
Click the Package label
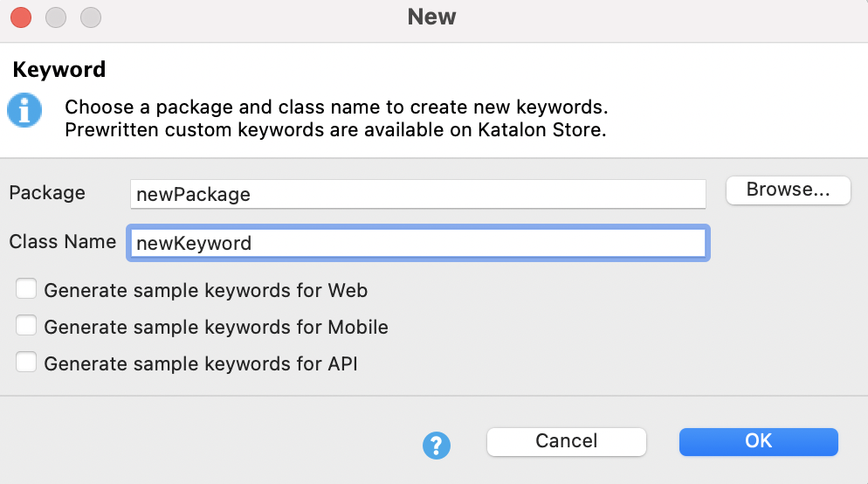tap(47, 193)
